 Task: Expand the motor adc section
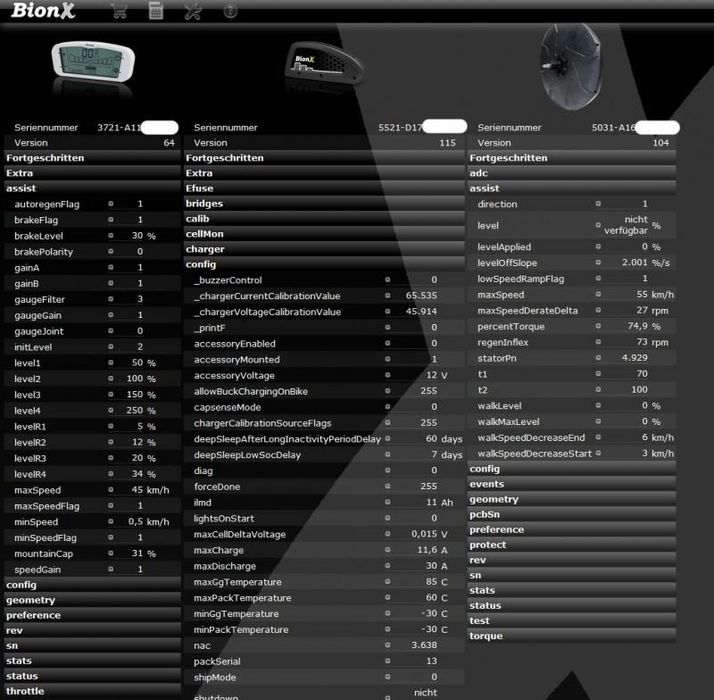click(x=572, y=173)
